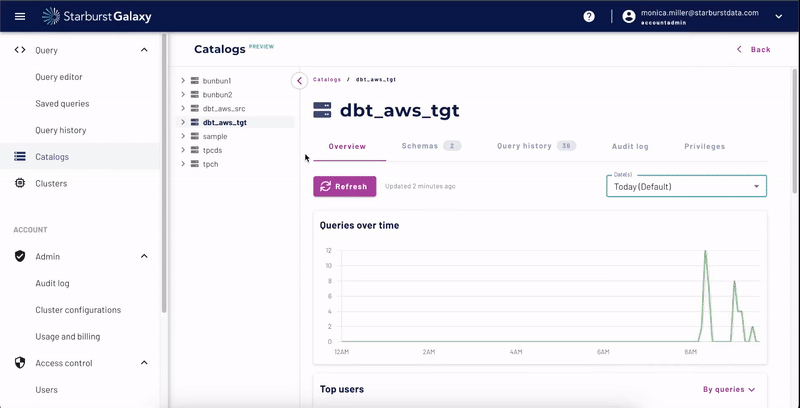
Task: Click the Catalogs list icon in sidebar
Action: [20, 157]
